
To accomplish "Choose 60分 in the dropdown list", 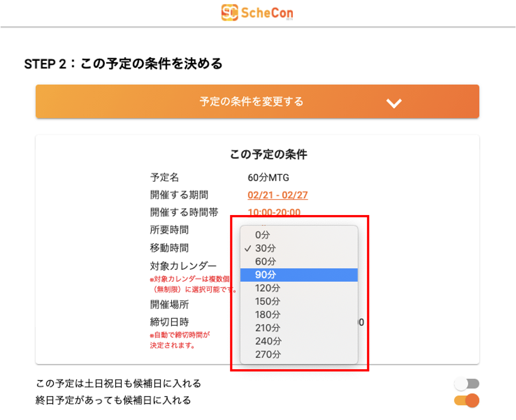I will point(265,261).
